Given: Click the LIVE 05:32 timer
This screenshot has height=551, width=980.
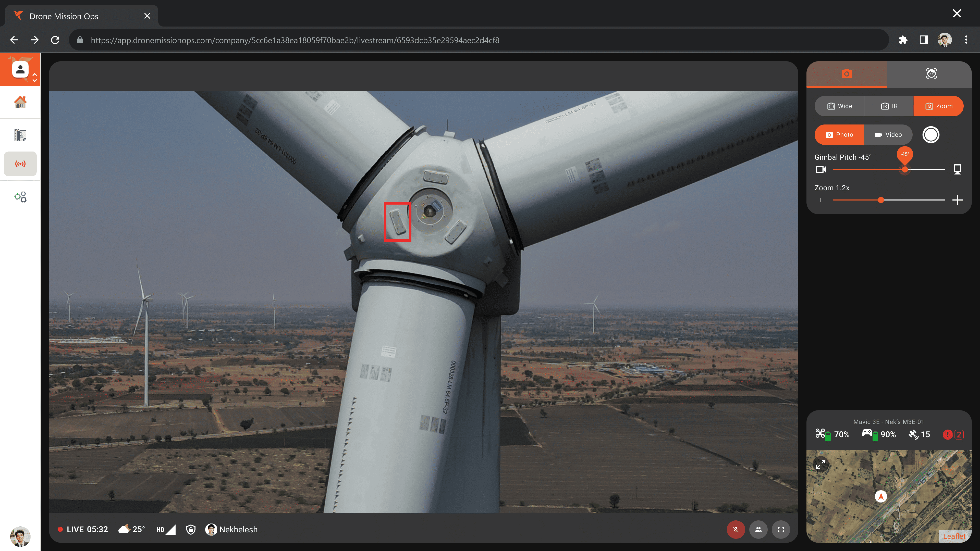Looking at the screenshot, I should (82, 529).
